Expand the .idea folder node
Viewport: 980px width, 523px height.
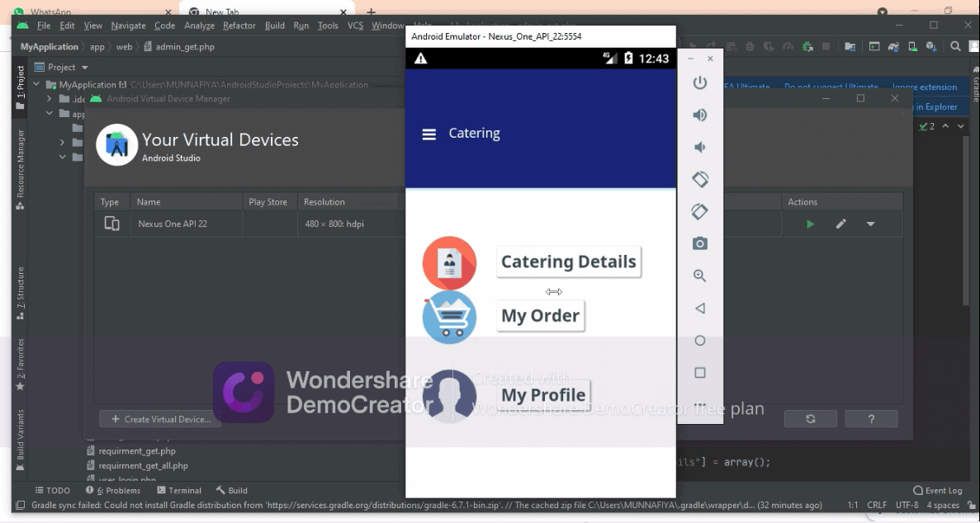coord(50,99)
